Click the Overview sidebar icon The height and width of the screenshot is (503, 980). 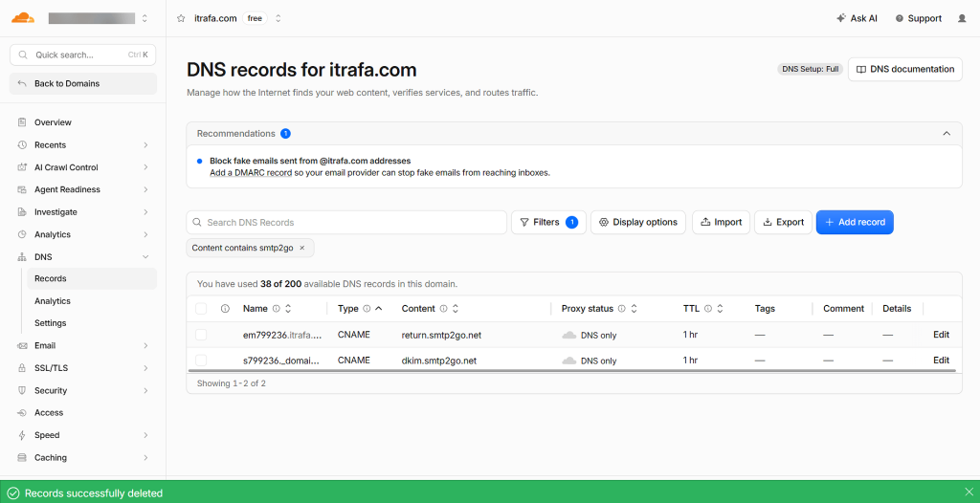(22, 122)
